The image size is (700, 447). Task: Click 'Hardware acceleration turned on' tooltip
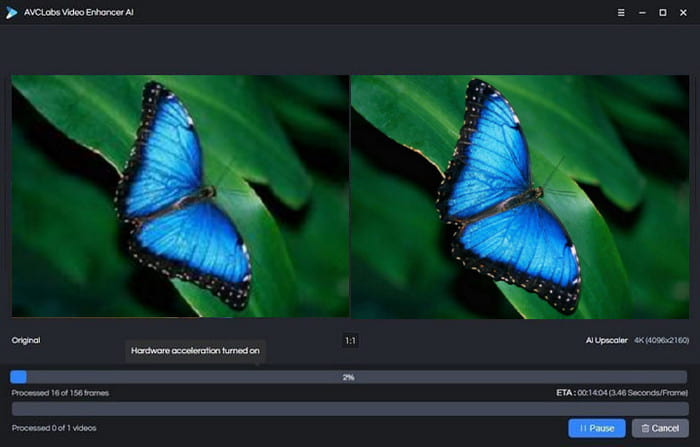coord(195,351)
